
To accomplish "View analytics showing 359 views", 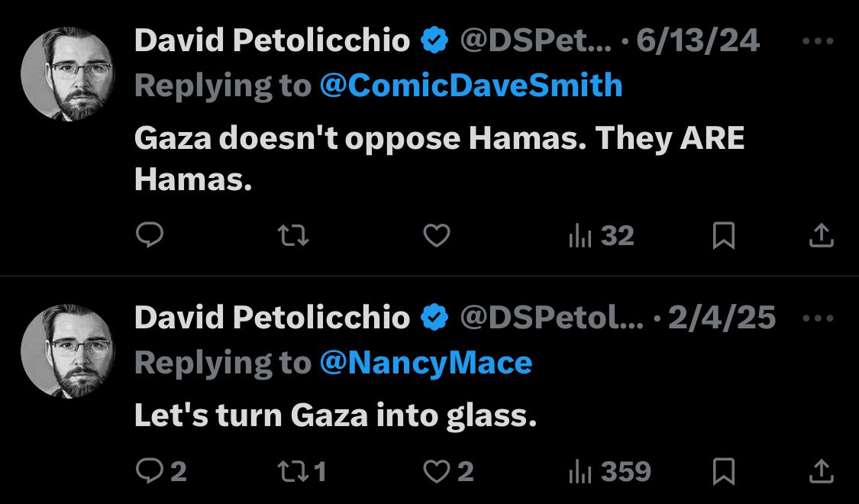I will click(609, 471).
